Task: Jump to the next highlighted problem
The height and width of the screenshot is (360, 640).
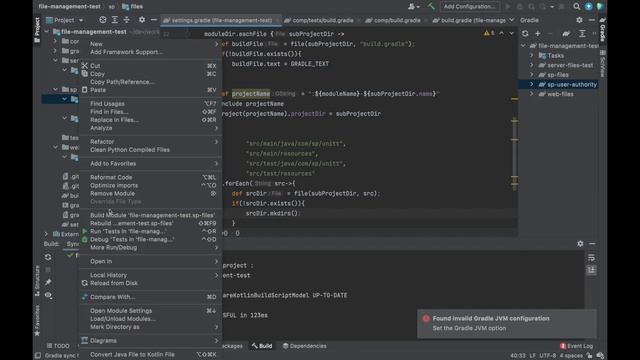Action: pos(511,33)
